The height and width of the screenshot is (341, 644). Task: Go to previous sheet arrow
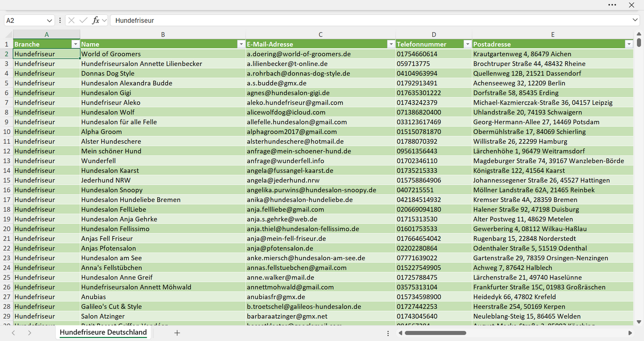pos(13,333)
